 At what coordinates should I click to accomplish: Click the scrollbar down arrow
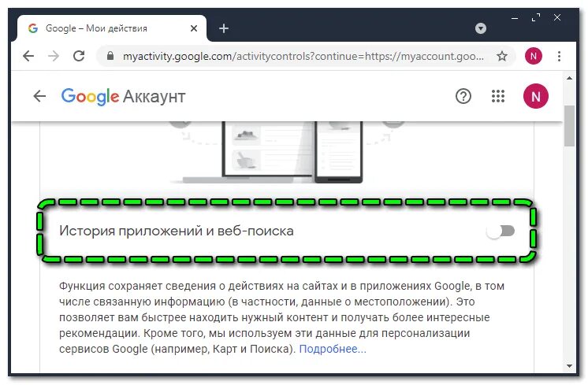[x=569, y=366]
